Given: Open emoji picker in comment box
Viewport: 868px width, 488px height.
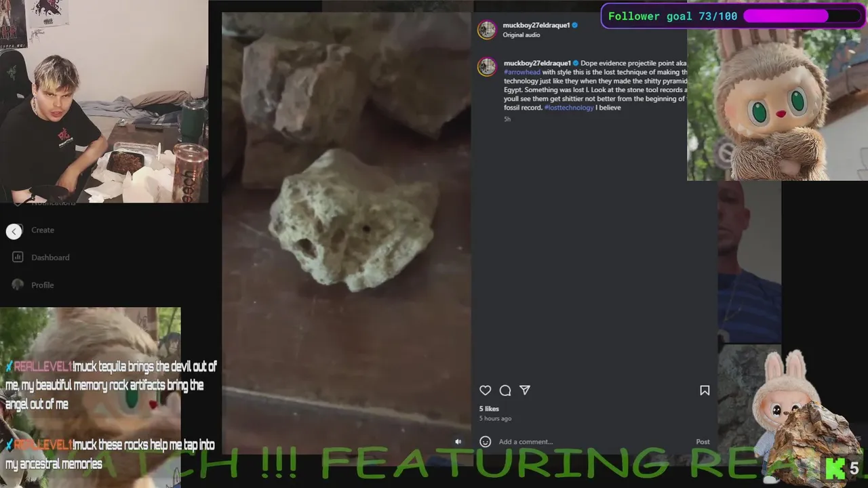Looking at the screenshot, I should click(x=485, y=442).
